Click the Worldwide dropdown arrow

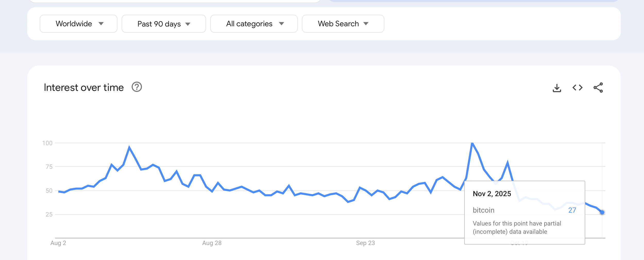click(x=101, y=24)
